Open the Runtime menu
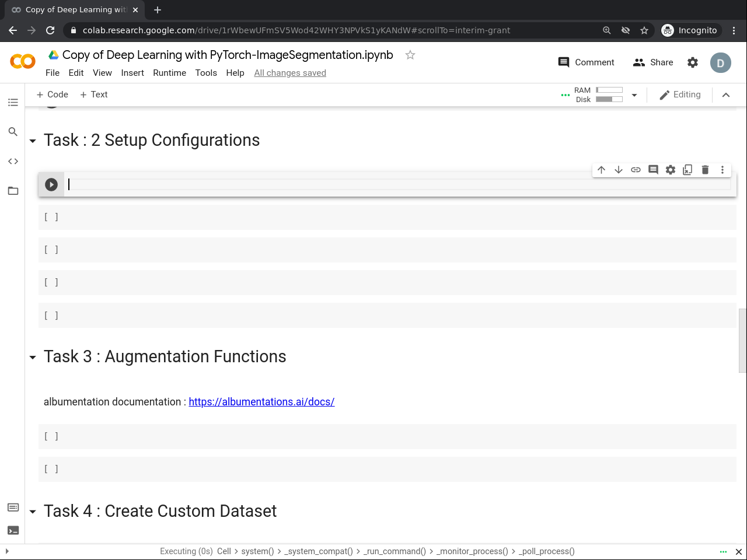Screen dimensions: 747x560 (169, 73)
